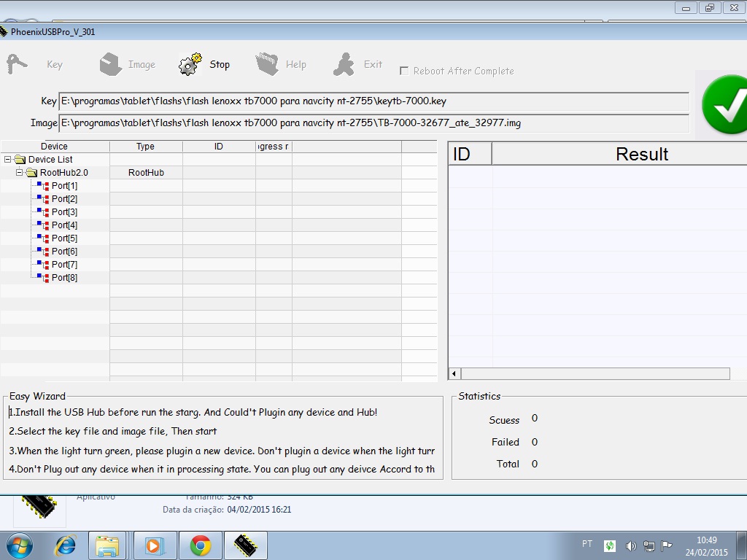
Task: Click the Port[4] device icon
Action: (x=43, y=225)
